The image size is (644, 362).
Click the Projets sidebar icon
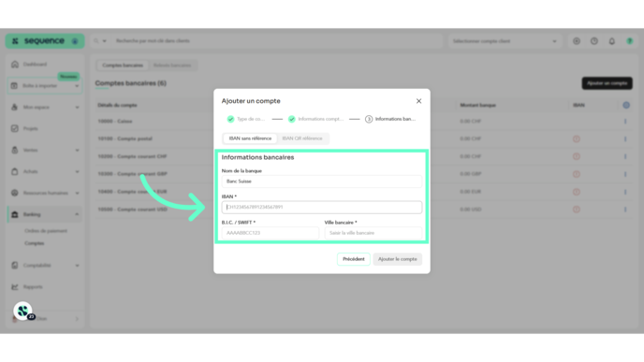click(x=15, y=128)
